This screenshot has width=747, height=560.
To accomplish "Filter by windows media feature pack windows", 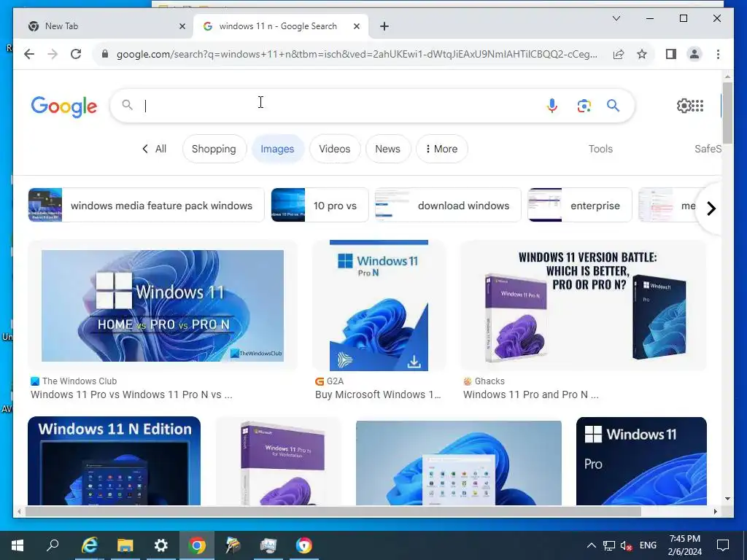I will coord(146,205).
